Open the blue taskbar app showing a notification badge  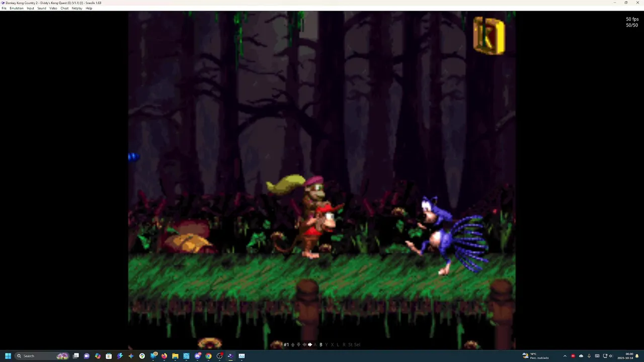[x=153, y=356]
